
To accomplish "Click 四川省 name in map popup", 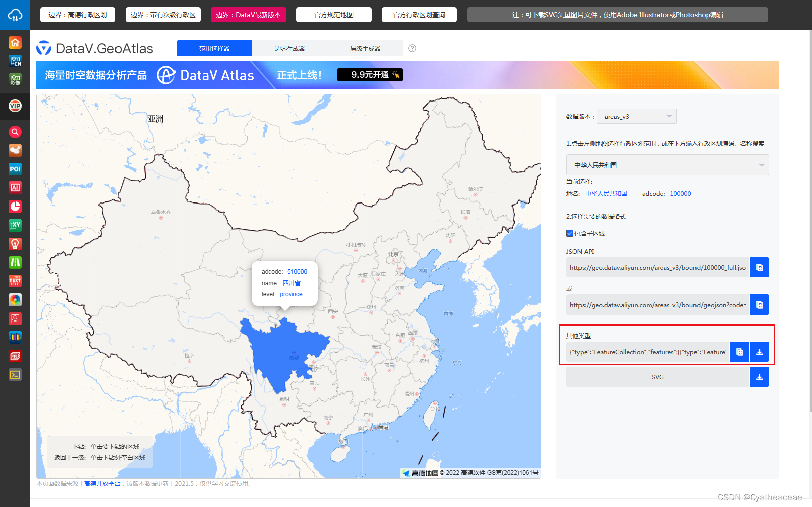I will [x=292, y=283].
